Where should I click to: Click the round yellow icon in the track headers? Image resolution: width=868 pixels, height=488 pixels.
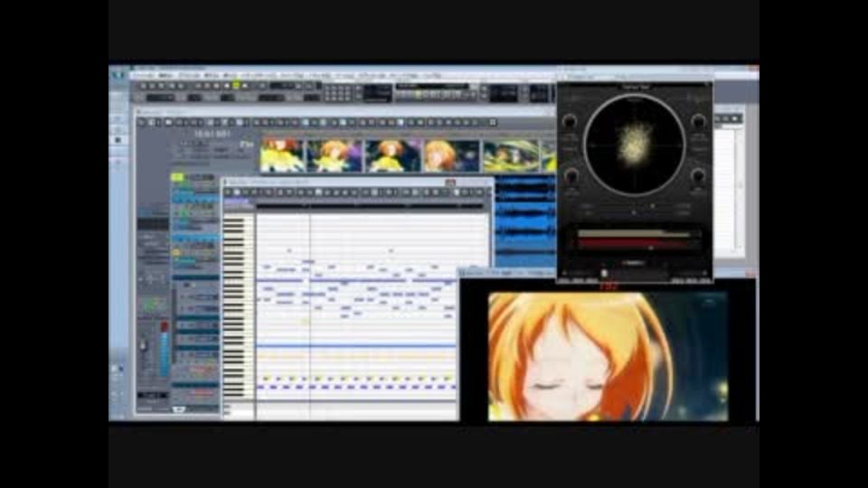177,252
